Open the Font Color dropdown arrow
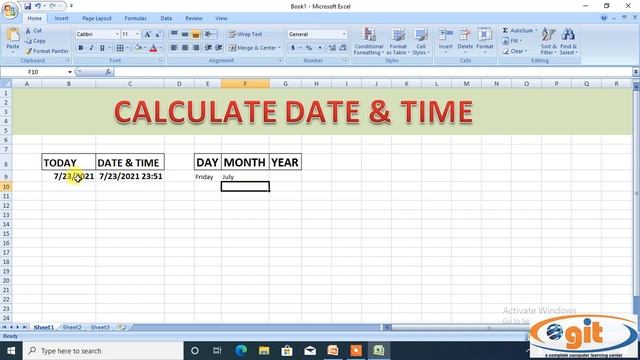This screenshot has height=360, width=640. coord(160,48)
